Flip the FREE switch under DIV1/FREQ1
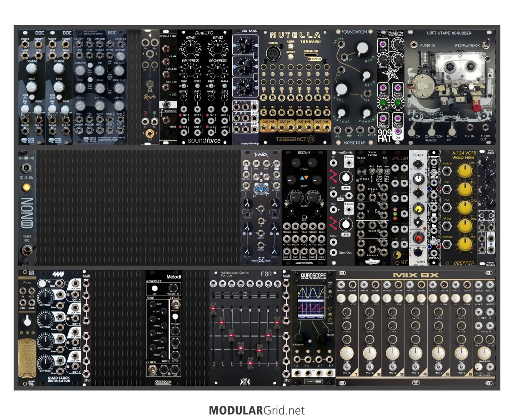514x420 pixels. pos(184,86)
